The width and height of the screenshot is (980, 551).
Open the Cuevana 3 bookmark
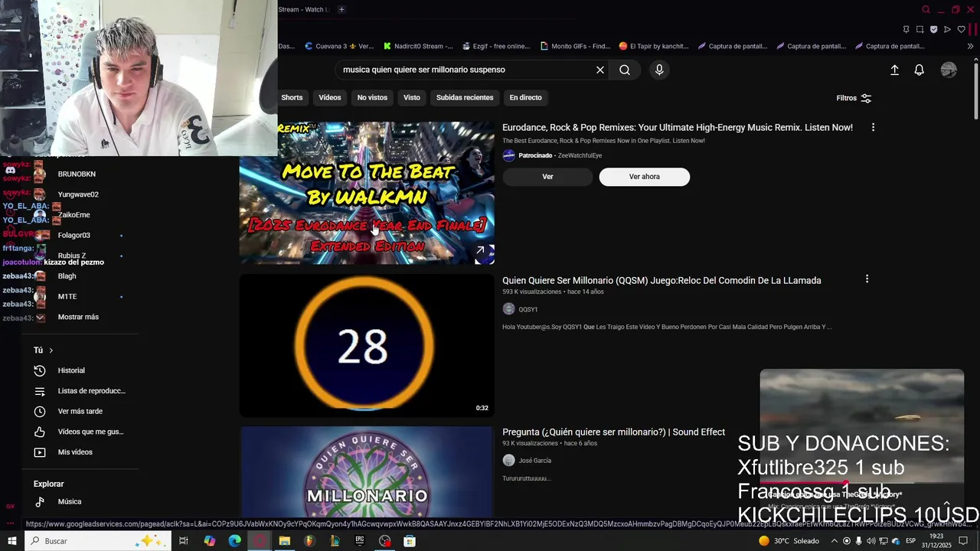coord(339,46)
